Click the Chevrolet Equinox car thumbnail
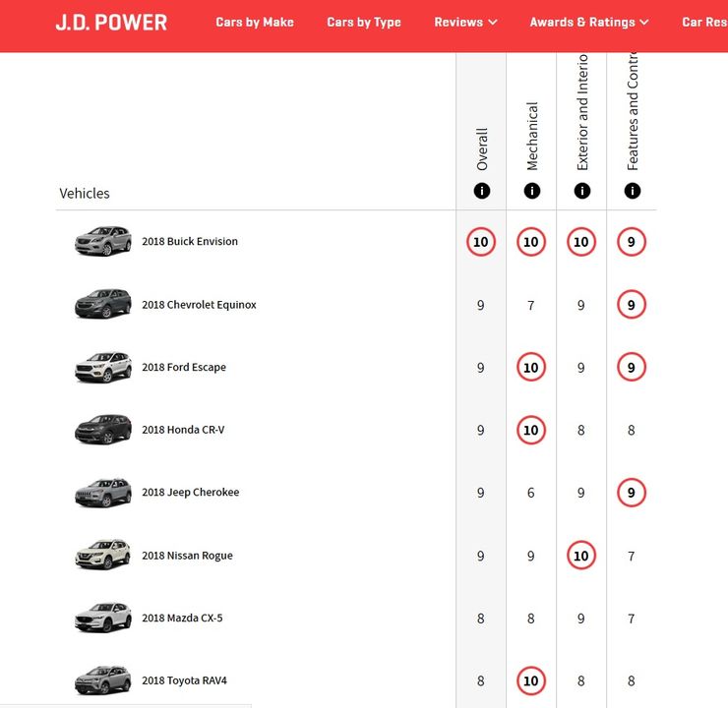Viewport: 728px width, 708px height. (103, 304)
